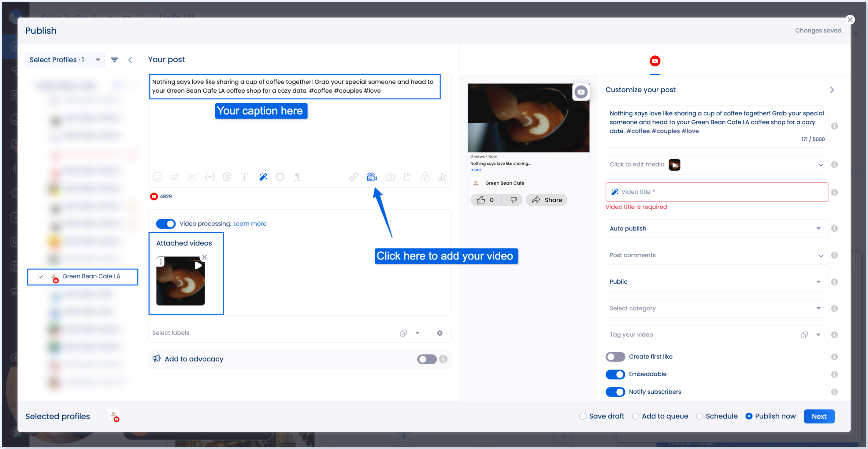
Task: Remove the attached video with the X
Action: [x=204, y=257]
